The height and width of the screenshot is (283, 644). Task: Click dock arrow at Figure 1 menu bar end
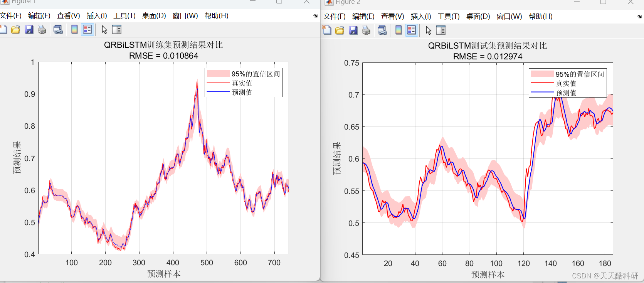pos(316,16)
